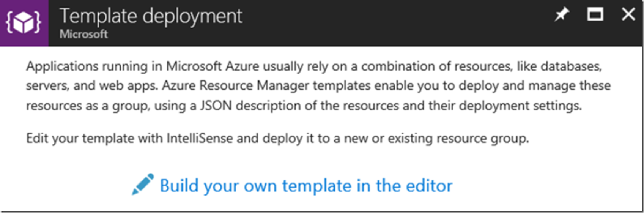The image size is (644, 213).
Task: Click the words new or existing resource group
Action: (436, 138)
